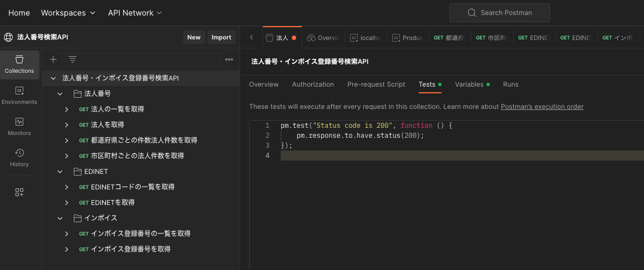Click the magnifier icon in Search Postman
The height and width of the screenshot is (270, 644).
pyautogui.click(x=472, y=13)
